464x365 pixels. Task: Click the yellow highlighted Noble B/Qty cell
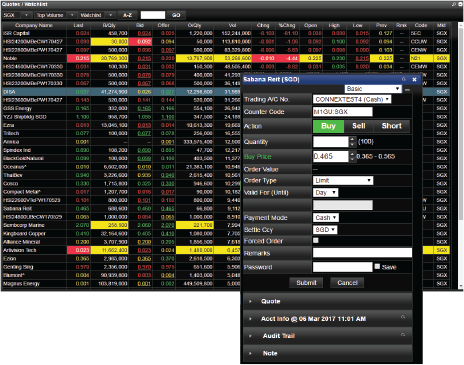click(109, 58)
